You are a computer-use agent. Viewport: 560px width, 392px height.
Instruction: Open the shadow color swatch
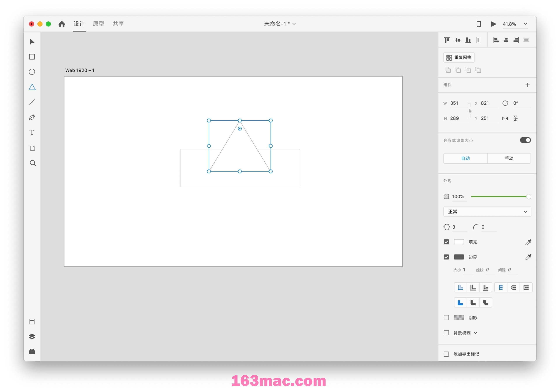pyautogui.click(x=459, y=318)
